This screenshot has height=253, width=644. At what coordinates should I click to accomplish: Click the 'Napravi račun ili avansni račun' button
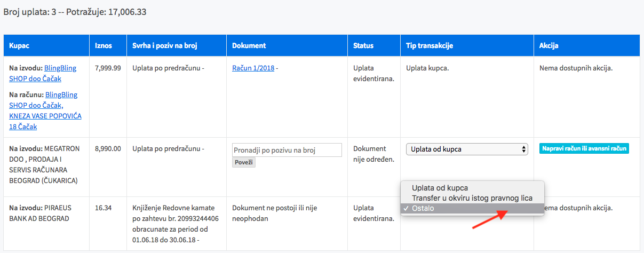(x=584, y=148)
